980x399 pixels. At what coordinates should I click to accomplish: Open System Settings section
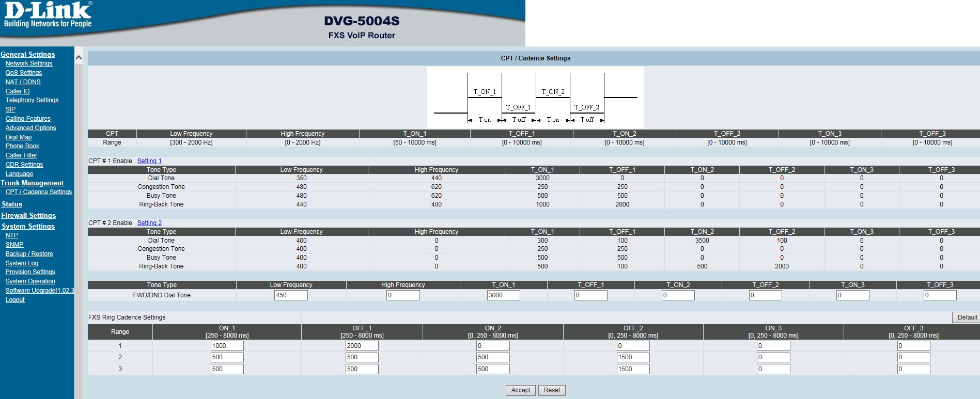(28, 227)
